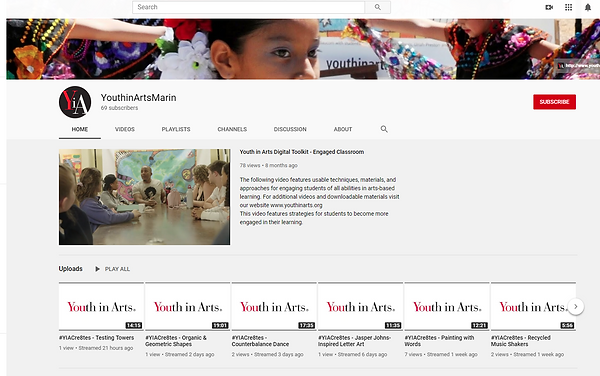Click the '#YIACre8tes - Testing Towers' title
Image resolution: width=600 pixels, height=376 pixels.
[x=96, y=338]
